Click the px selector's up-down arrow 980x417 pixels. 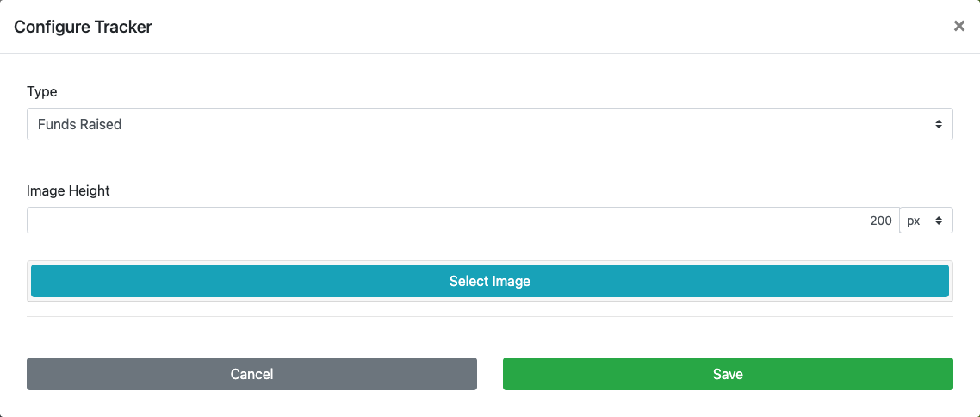[x=939, y=221]
